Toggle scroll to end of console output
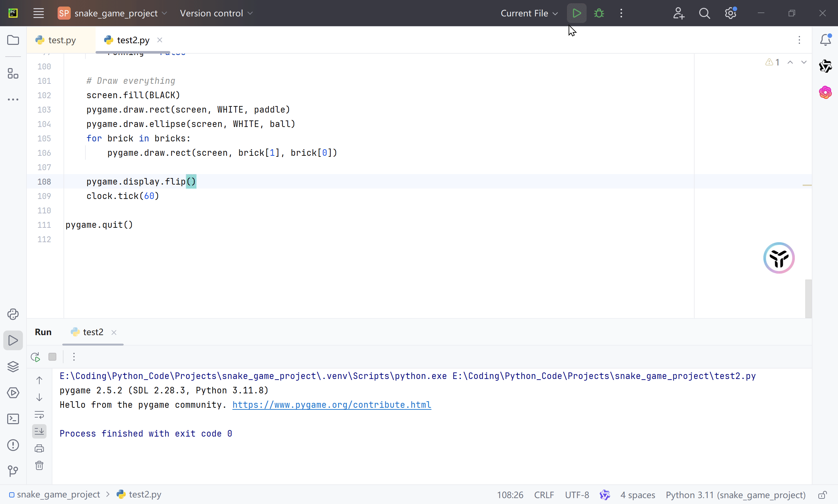This screenshot has width=838, height=504. (x=39, y=431)
